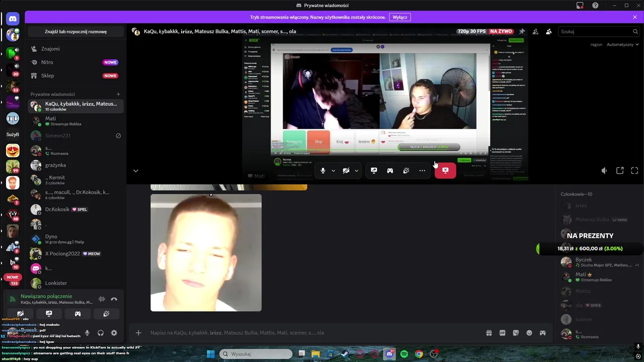
Task: Open User Settings gear icon
Action: tap(114, 333)
